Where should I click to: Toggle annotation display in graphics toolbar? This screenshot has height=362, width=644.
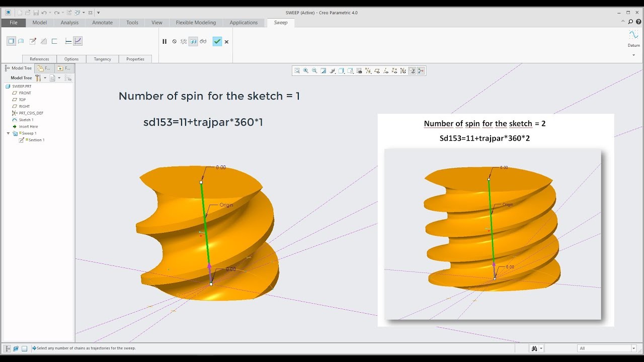click(x=412, y=71)
